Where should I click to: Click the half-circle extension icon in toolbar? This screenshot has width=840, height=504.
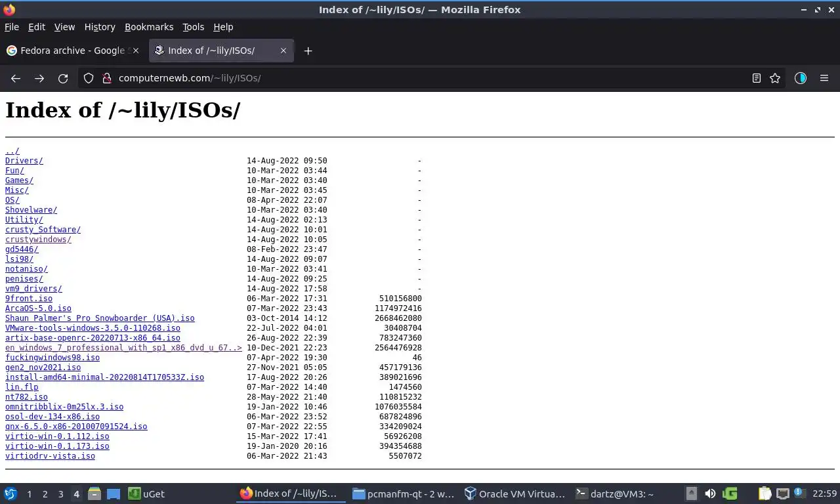(800, 78)
